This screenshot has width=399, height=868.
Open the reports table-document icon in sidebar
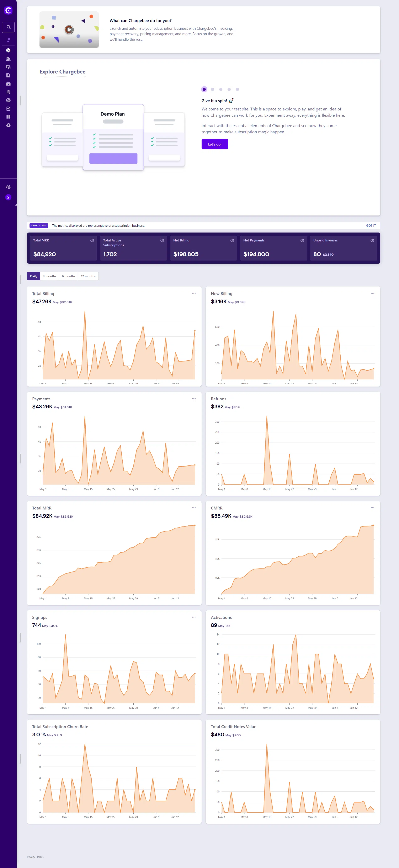(8, 109)
